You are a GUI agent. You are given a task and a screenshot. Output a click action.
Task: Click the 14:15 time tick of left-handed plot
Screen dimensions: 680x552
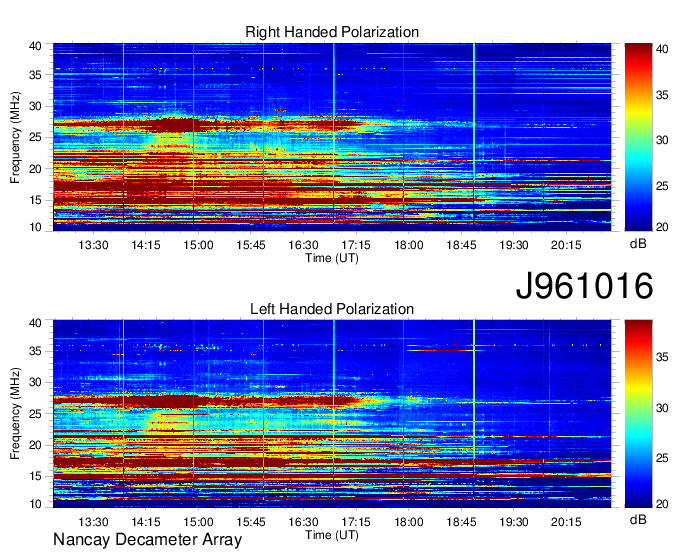tap(146, 522)
